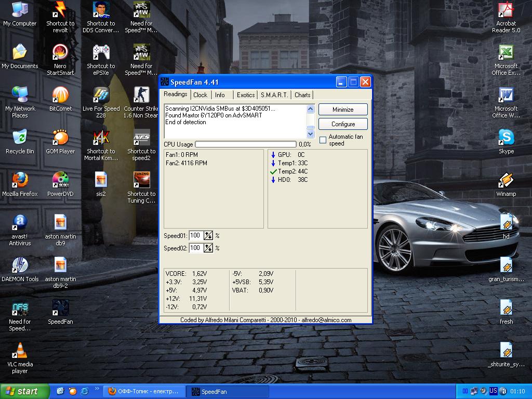532x399 pixels.
Task: Launch the VLC media player icon
Action: point(20,351)
